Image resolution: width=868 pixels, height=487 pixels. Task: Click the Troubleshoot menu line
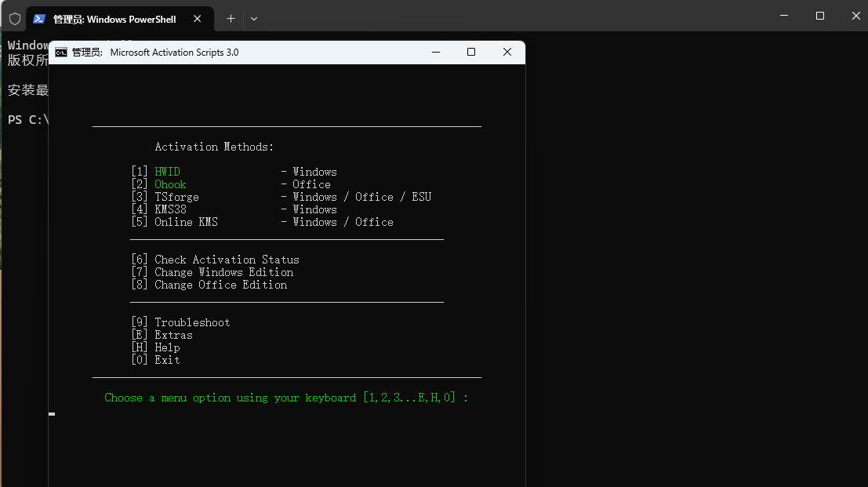click(x=180, y=322)
